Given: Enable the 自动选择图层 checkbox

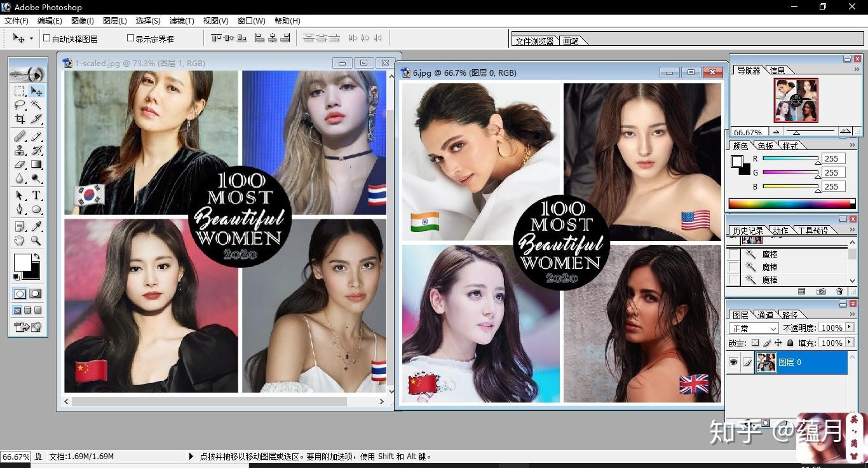Looking at the screenshot, I should (x=47, y=38).
